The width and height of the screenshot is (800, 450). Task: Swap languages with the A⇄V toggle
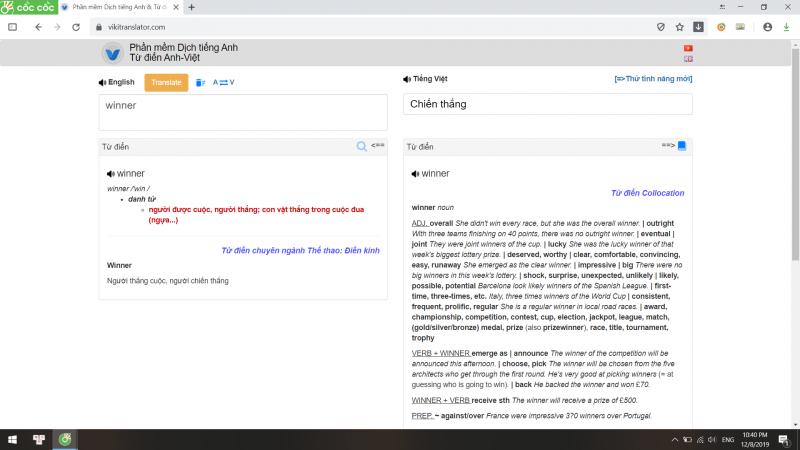223,82
